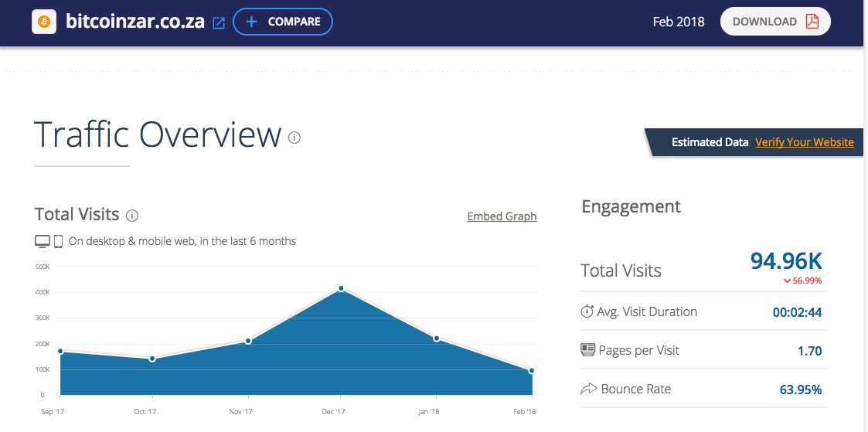Open bitcoinzar.co.za via external link icon
This screenshot has height=432, width=868.
[220, 22]
